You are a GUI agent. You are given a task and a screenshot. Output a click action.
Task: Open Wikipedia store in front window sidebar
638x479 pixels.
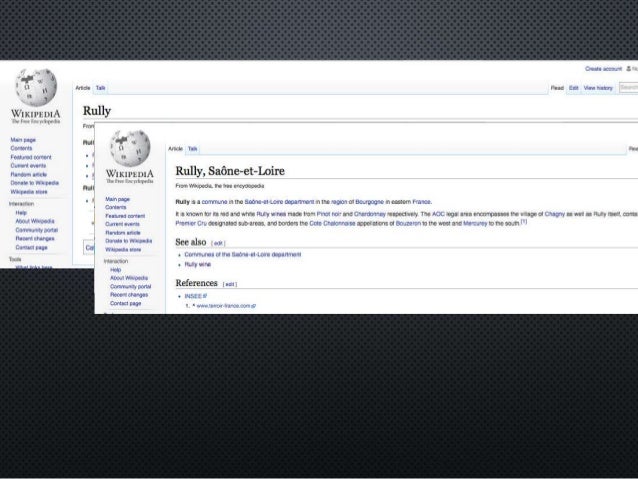tap(123, 249)
